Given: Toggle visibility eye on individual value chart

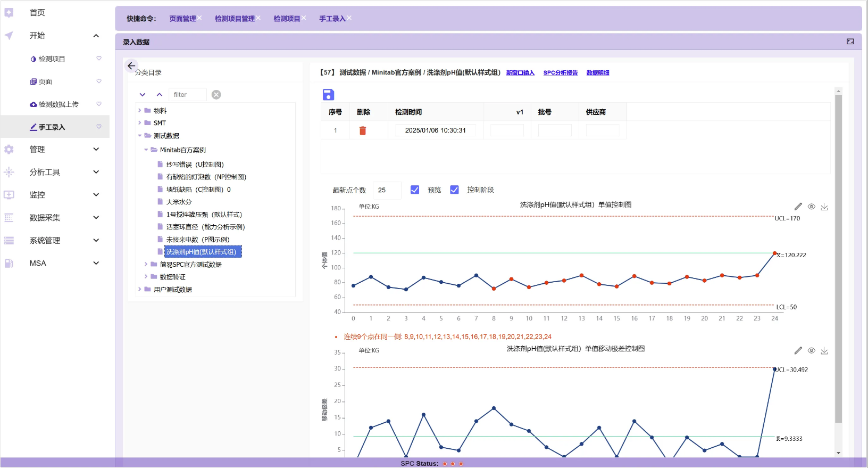Looking at the screenshot, I should pyautogui.click(x=811, y=207).
